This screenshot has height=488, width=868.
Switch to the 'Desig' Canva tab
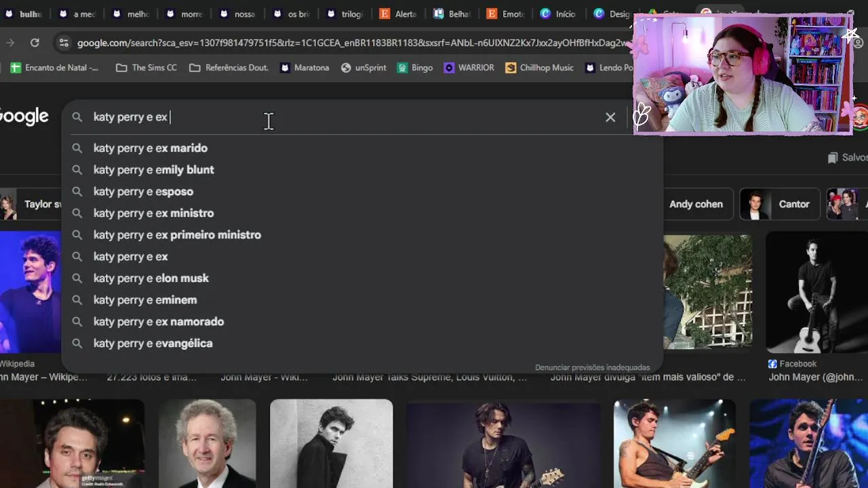click(612, 14)
